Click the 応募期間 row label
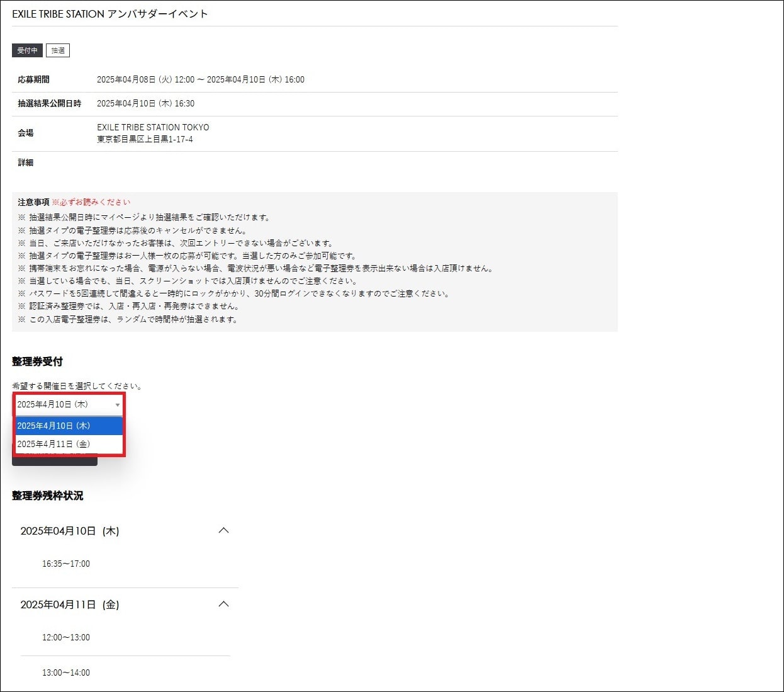The width and height of the screenshot is (784, 692). 33,79
